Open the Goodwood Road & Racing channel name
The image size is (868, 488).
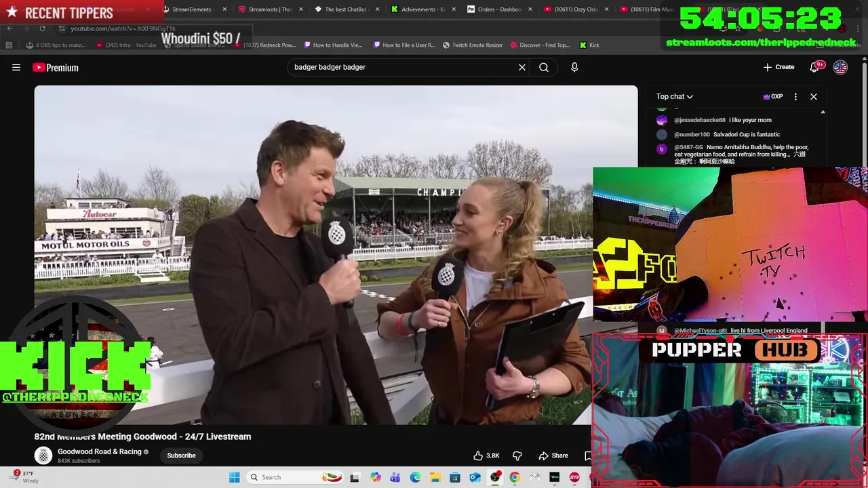tap(100, 451)
